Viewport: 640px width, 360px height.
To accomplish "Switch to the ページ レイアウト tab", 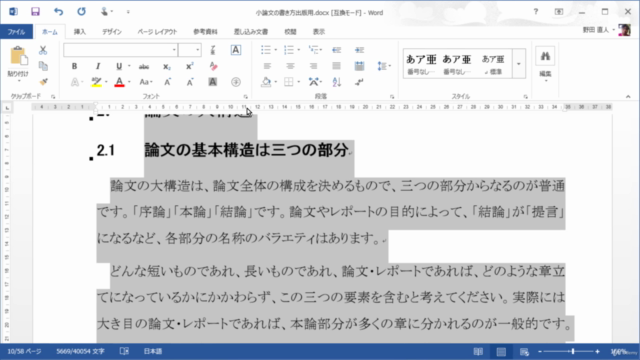I will coord(157,32).
